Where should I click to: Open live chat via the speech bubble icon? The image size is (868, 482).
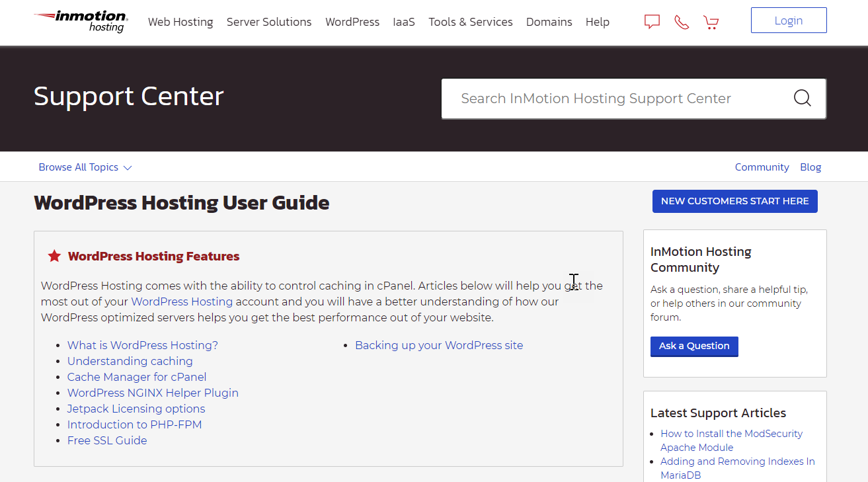click(652, 21)
